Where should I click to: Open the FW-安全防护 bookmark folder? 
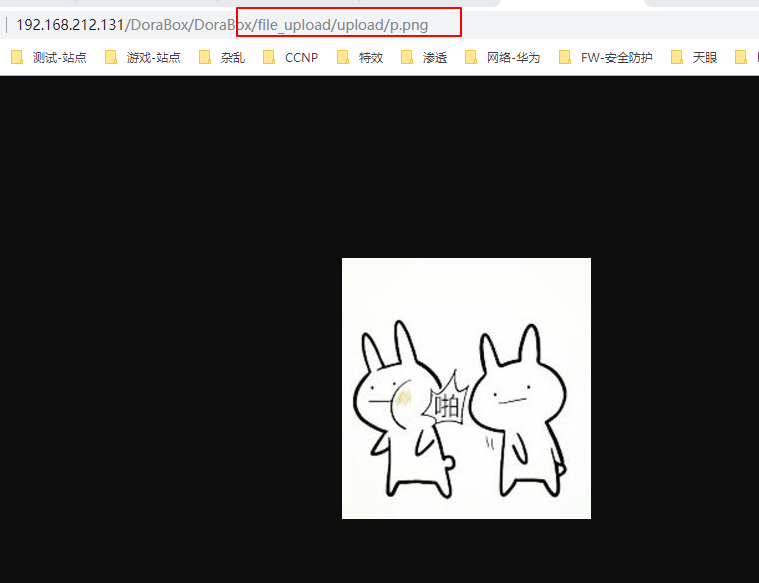coord(606,58)
